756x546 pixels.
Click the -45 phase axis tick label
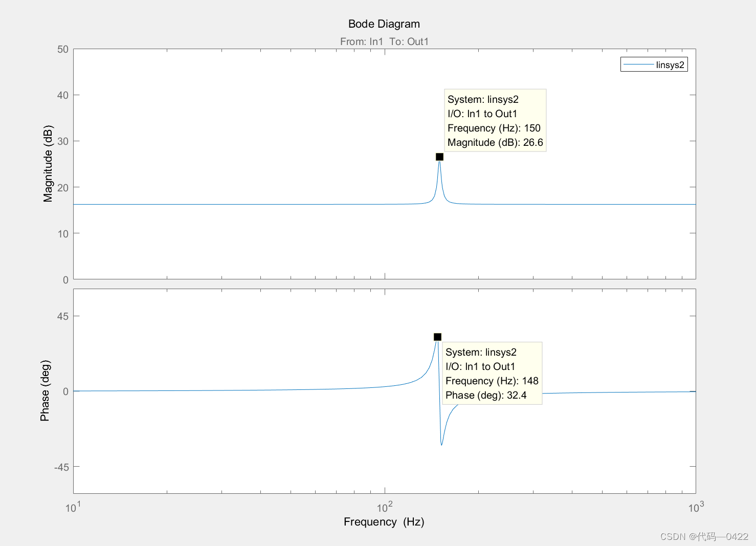click(x=61, y=467)
